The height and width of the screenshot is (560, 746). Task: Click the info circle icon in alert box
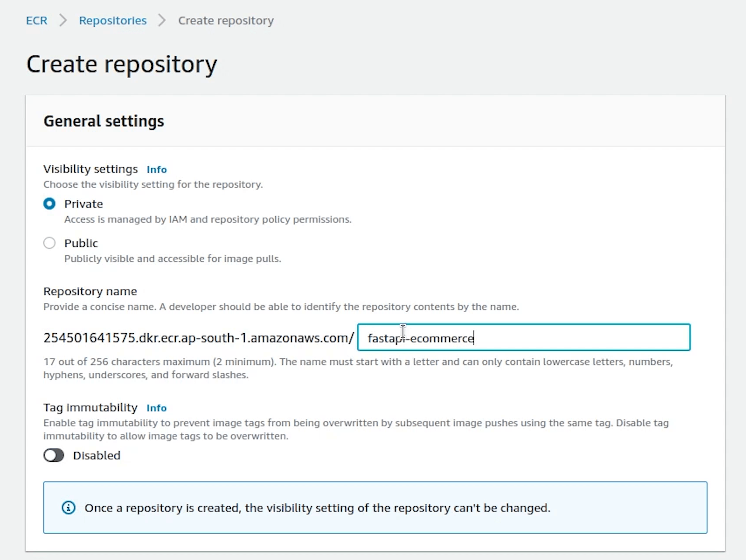69,508
